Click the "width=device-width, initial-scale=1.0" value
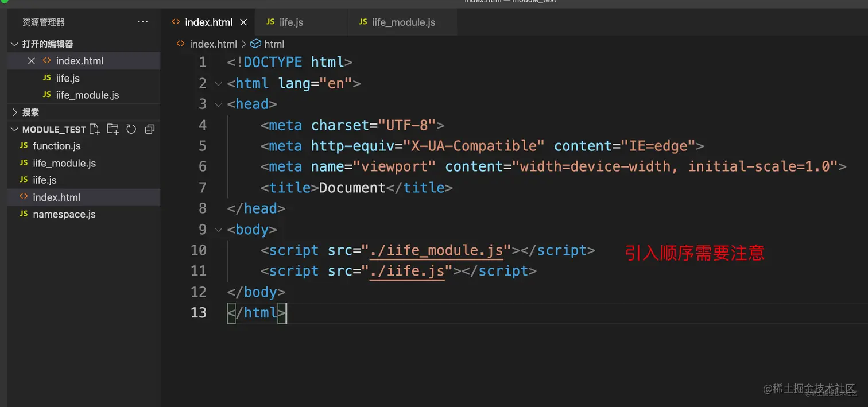The width and height of the screenshot is (868, 407). click(675, 166)
